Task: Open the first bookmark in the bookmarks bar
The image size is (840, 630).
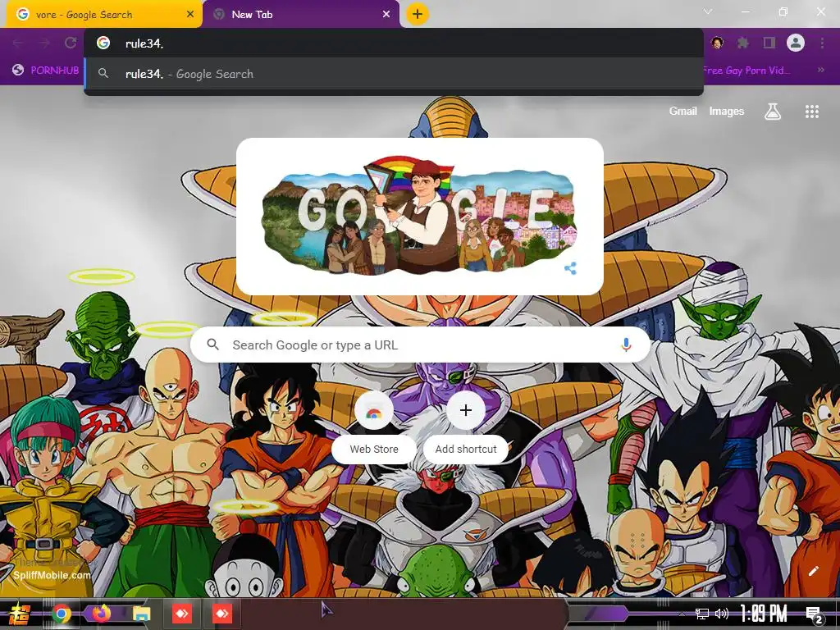Action: click(46, 71)
